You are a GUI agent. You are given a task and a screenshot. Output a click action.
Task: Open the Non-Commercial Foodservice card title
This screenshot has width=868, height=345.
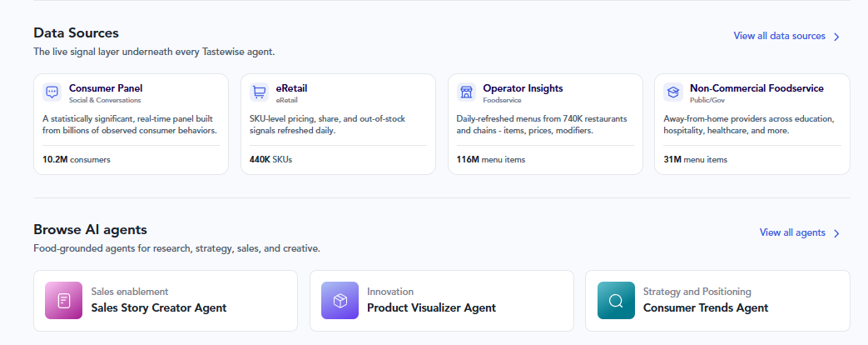(x=756, y=88)
